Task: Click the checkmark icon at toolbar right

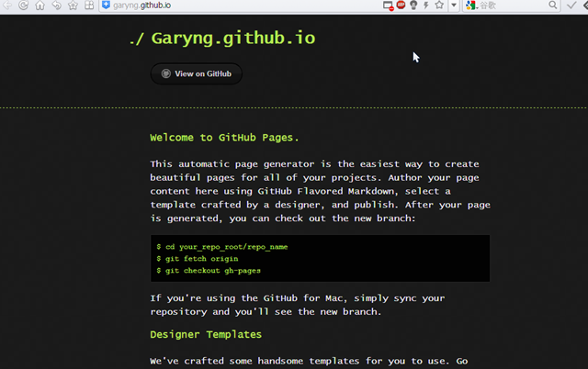Action: tap(571, 6)
